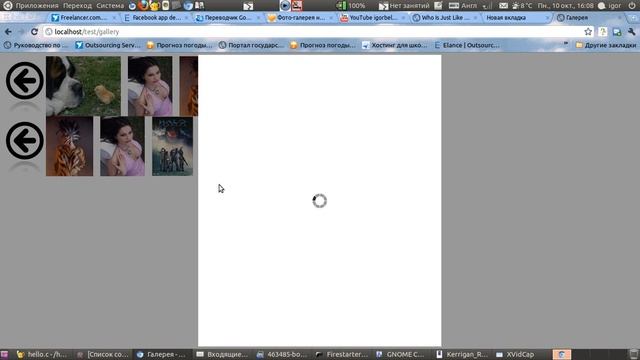Open the Переход menu
640x360 pixels.
click(x=78, y=6)
